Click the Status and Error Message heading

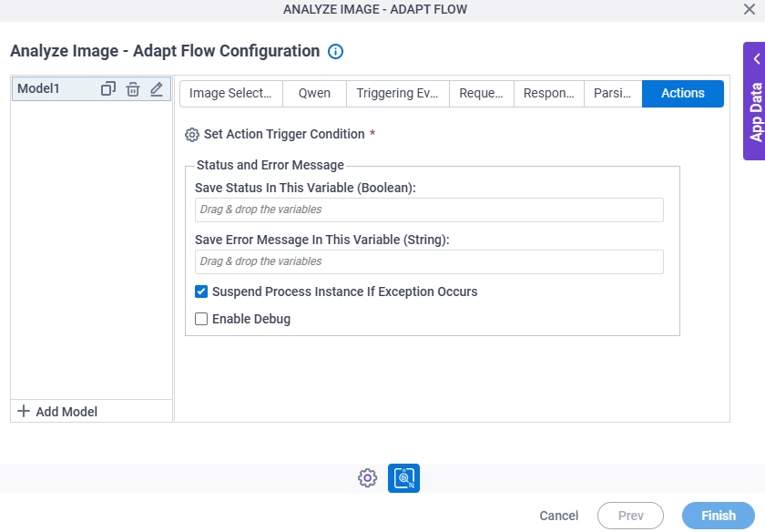[x=270, y=165]
